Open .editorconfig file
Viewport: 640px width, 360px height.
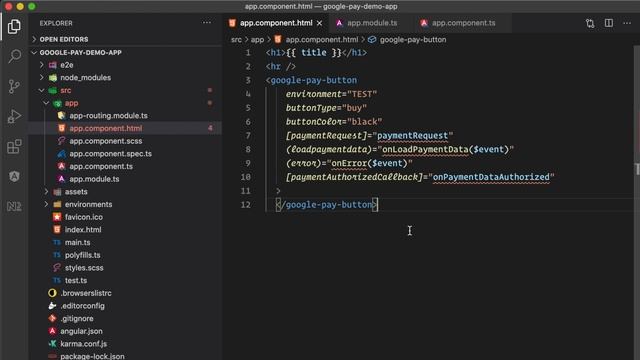coord(82,306)
